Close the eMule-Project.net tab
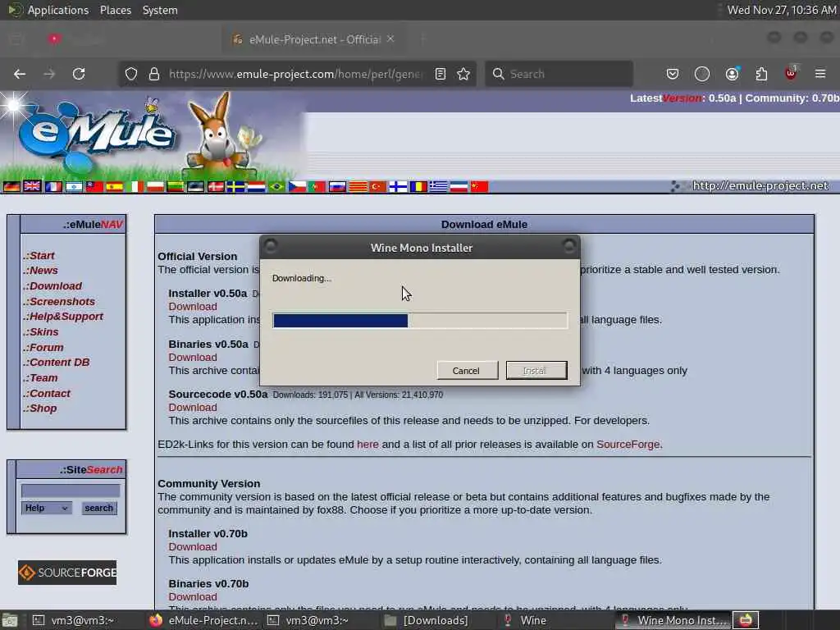840x630 pixels. [x=390, y=39]
